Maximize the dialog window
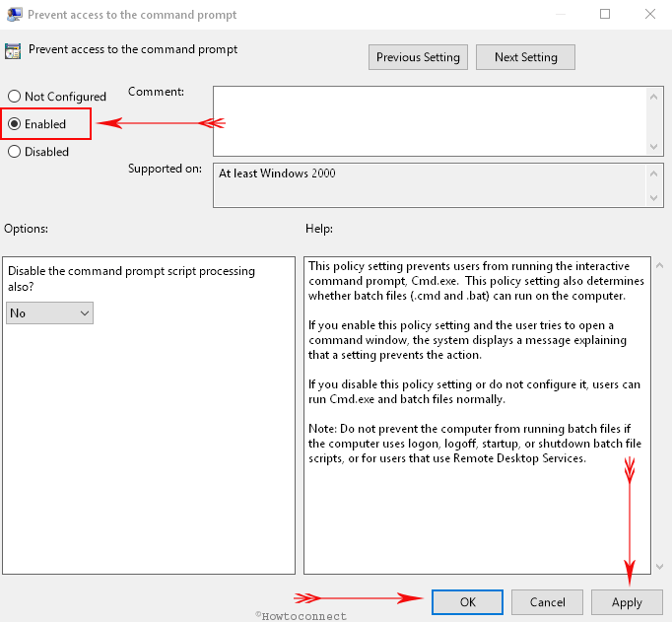The height and width of the screenshot is (622, 672). pos(605,14)
